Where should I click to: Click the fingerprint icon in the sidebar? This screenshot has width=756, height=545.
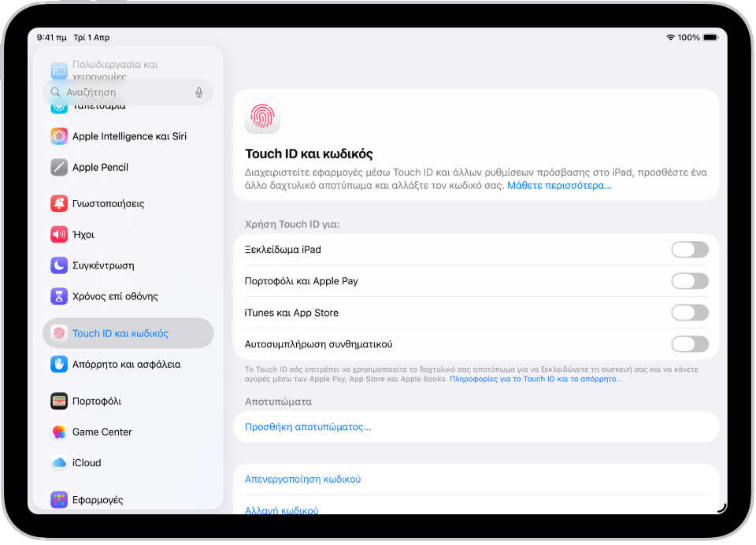59,333
